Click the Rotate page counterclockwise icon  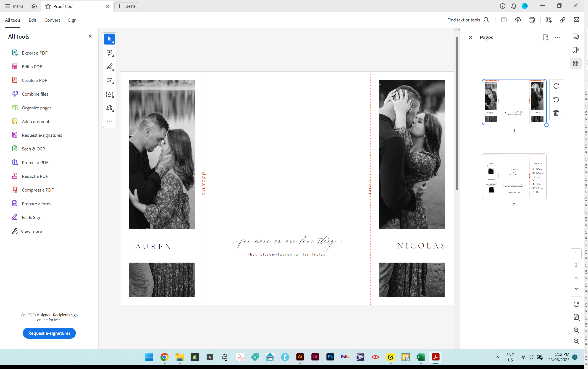[x=556, y=100]
